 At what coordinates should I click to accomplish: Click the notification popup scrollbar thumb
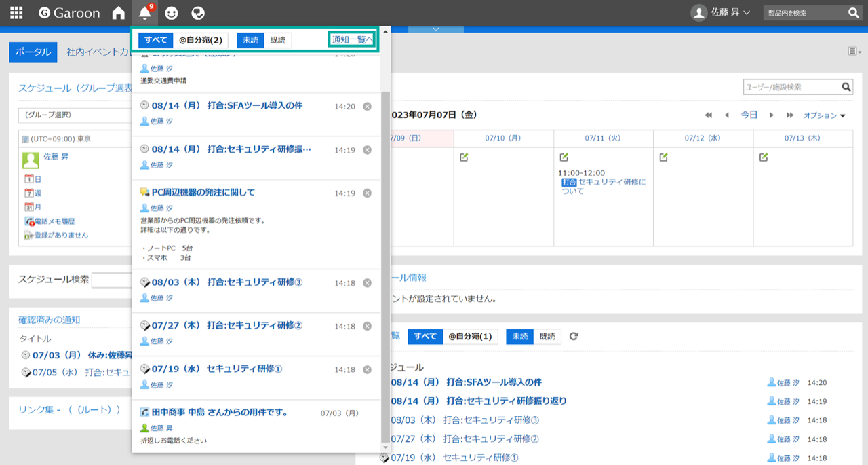pos(385,265)
